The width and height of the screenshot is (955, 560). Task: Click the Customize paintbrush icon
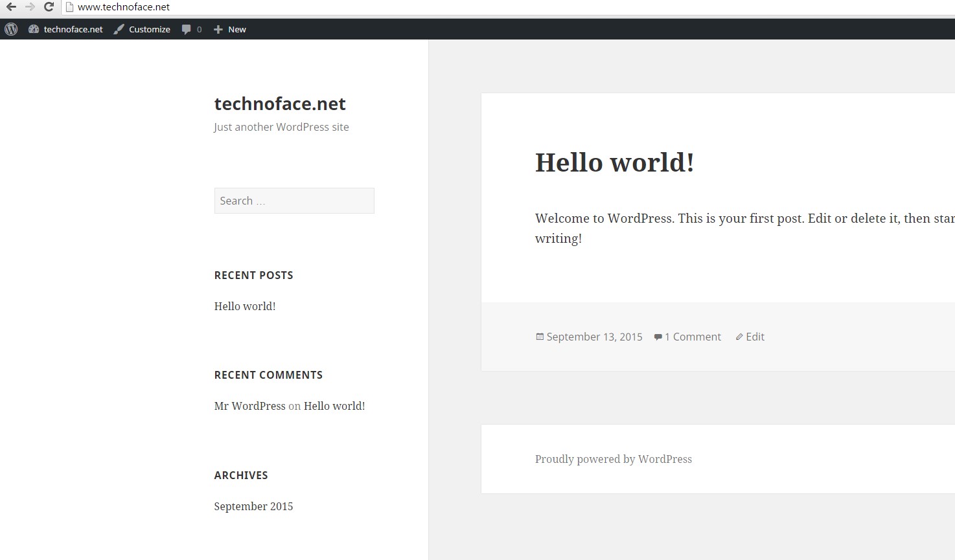119,29
